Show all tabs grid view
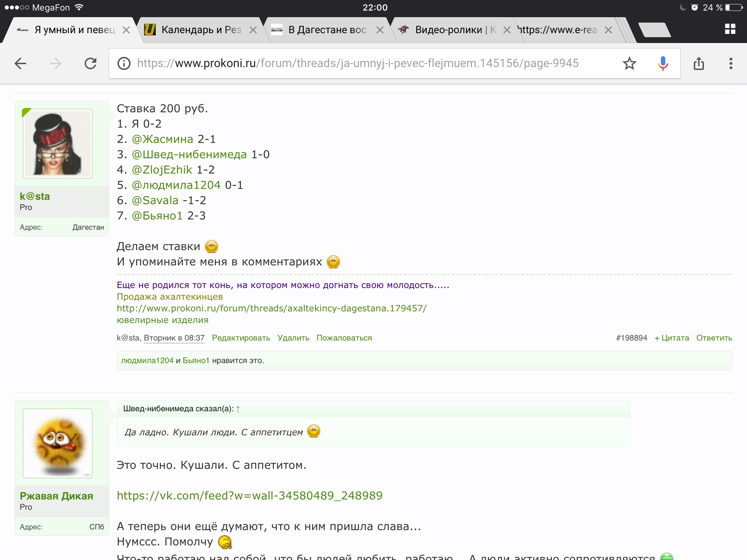The height and width of the screenshot is (560, 747). [x=730, y=29]
